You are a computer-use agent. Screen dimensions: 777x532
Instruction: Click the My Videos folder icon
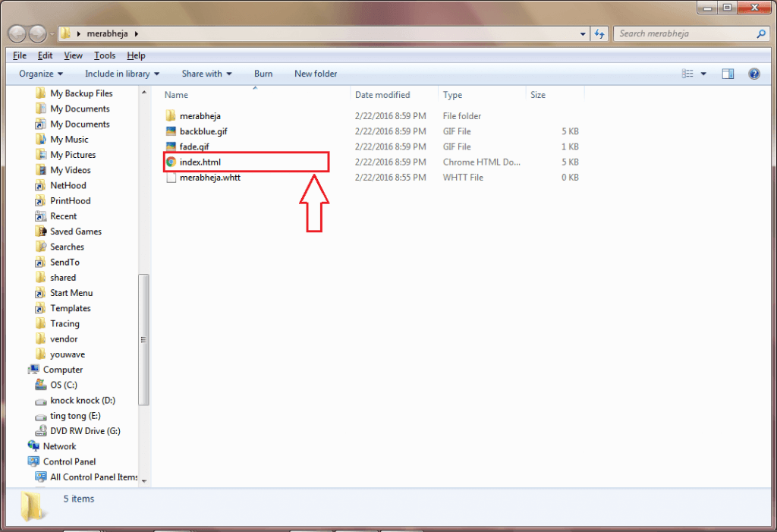click(41, 170)
